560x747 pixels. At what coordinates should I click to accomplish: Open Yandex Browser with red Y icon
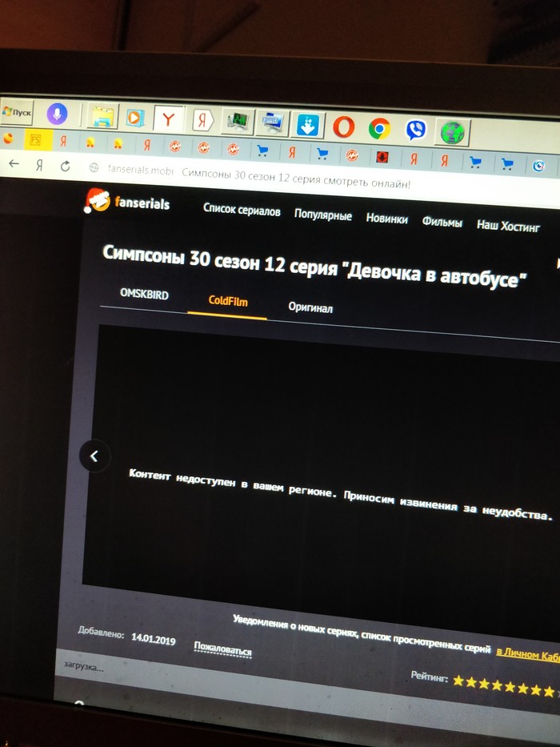pos(168,120)
